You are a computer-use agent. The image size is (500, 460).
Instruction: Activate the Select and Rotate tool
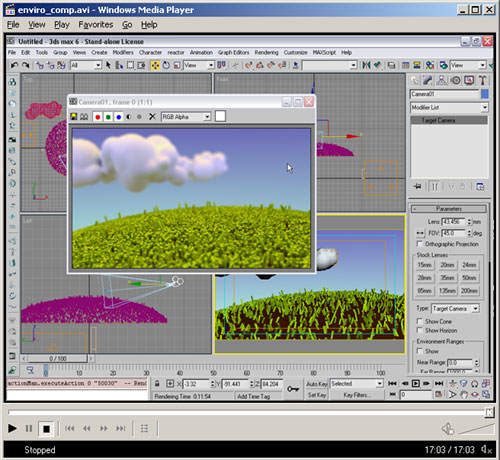(166, 65)
